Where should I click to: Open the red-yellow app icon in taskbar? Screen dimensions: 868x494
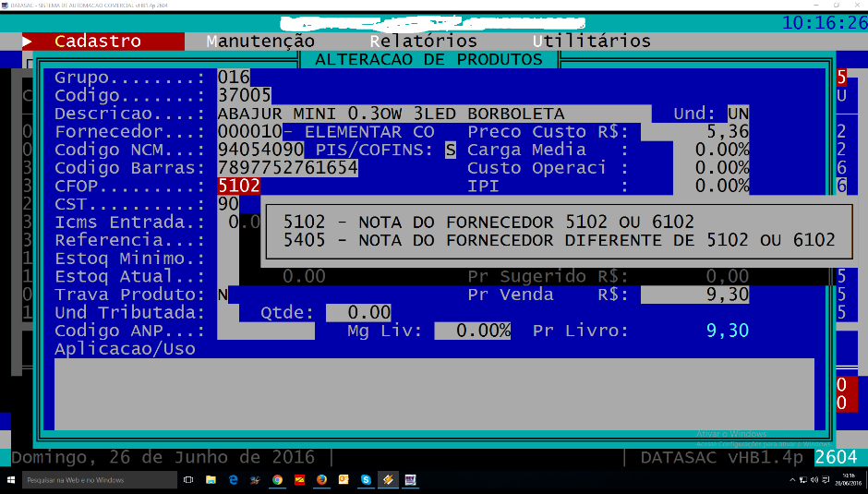(x=299, y=479)
